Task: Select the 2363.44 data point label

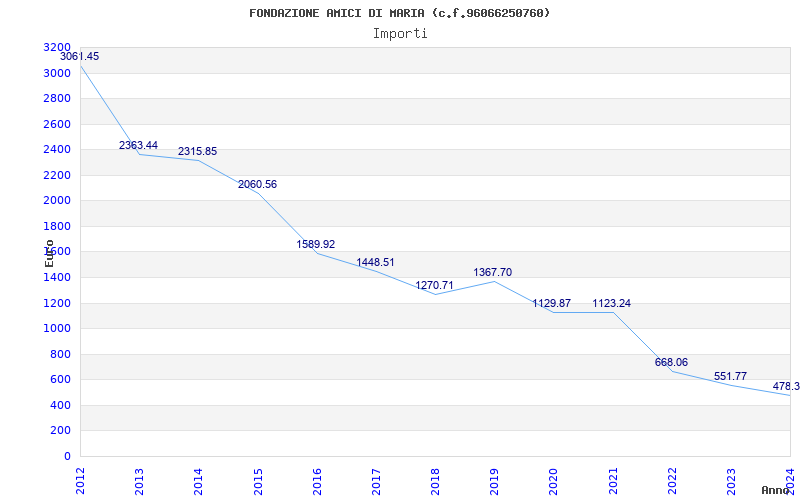Action: click(138, 145)
